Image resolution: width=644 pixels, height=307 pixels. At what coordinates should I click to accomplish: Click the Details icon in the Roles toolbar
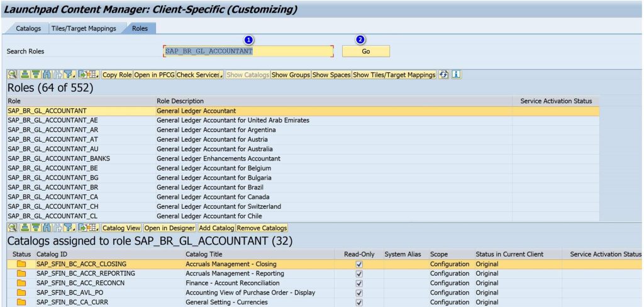coord(13,75)
